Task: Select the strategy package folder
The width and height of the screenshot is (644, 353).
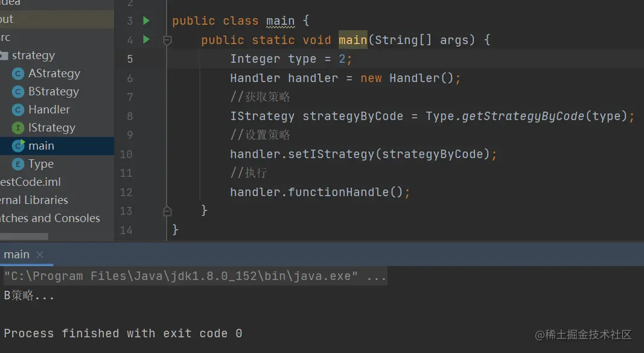Action: tap(33, 56)
